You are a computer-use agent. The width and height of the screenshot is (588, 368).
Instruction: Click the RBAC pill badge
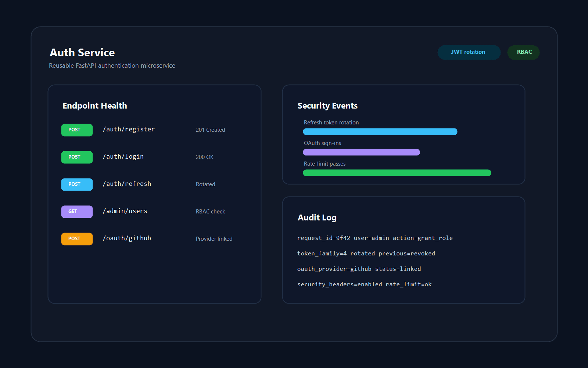(x=523, y=52)
